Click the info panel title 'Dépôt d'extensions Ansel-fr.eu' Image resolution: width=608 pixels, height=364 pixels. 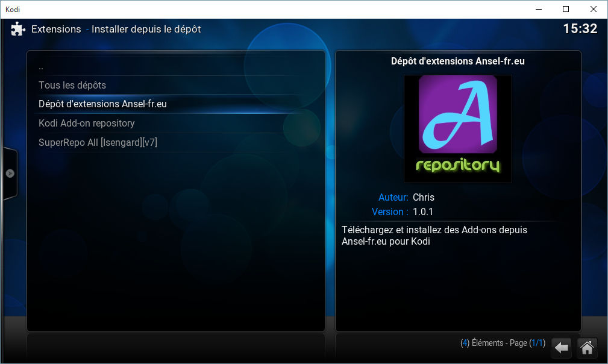tap(457, 61)
